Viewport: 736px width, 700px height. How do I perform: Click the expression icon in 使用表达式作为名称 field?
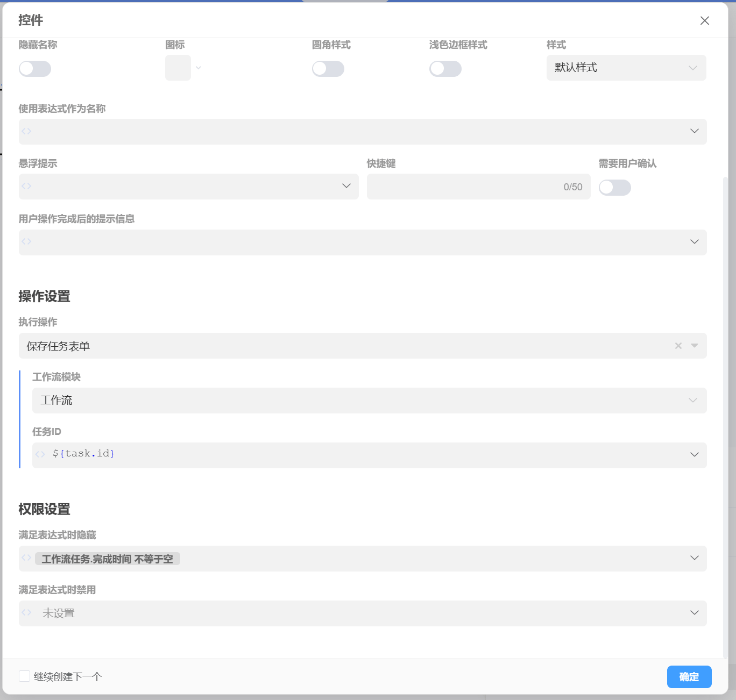pyautogui.click(x=26, y=131)
